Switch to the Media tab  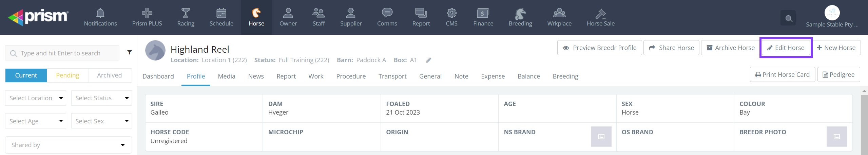pos(227,76)
